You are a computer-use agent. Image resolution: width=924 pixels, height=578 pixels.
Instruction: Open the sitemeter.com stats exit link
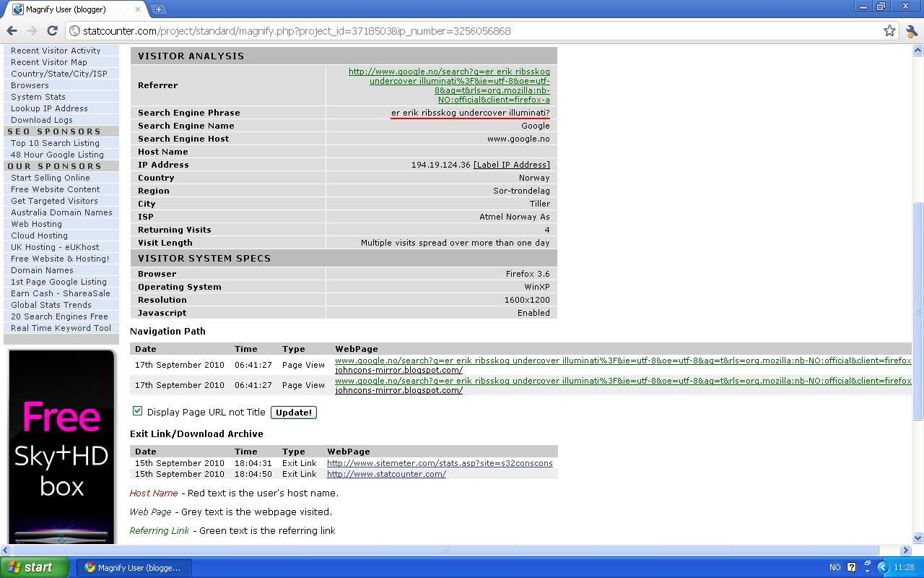(440, 463)
